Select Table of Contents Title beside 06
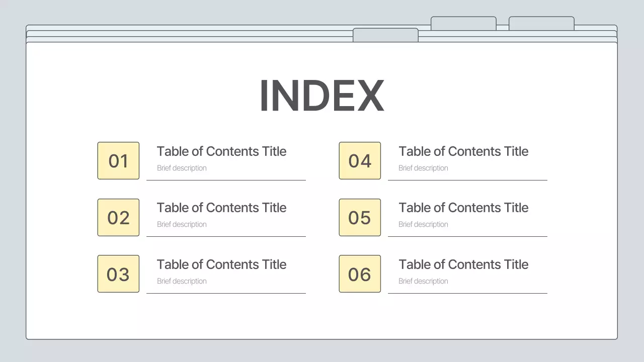Image resolution: width=644 pixels, height=362 pixels. [x=463, y=264]
